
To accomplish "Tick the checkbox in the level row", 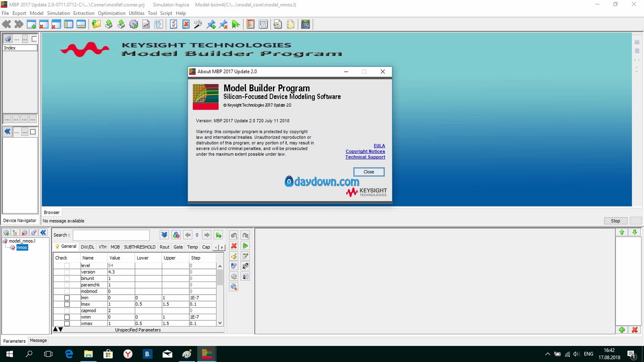I will tap(67, 265).
